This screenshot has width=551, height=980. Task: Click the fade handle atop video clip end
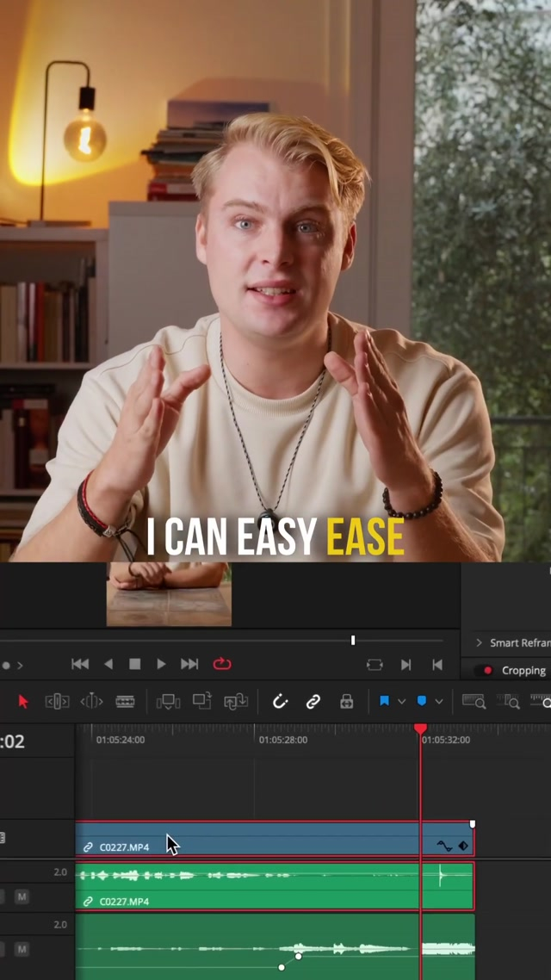pos(473,824)
